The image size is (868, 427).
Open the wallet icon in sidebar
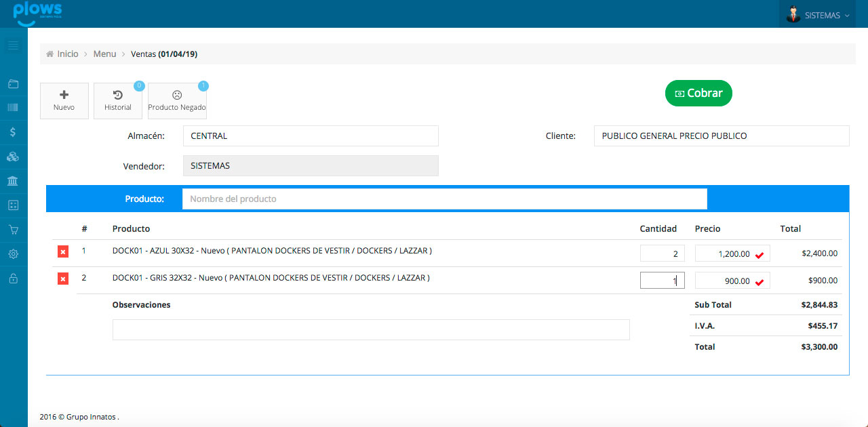coord(13,84)
